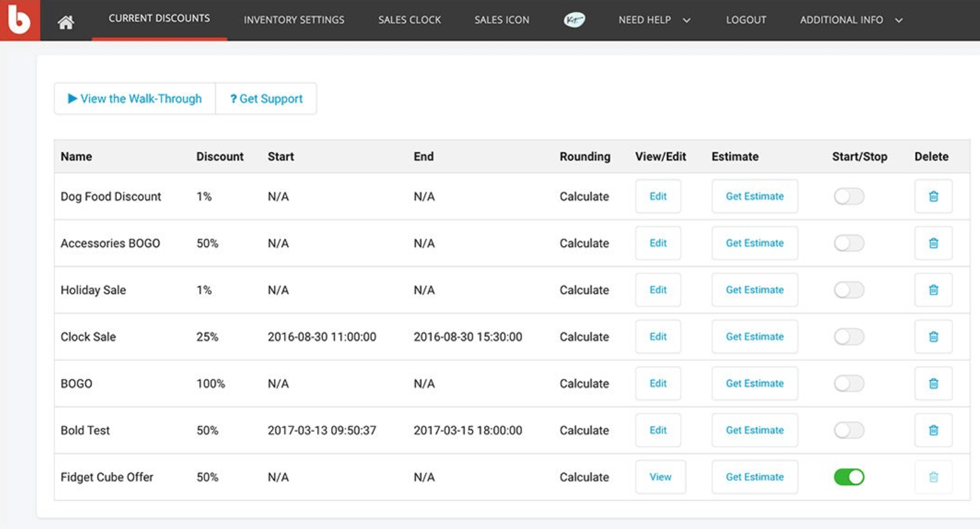This screenshot has width=980, height=529.
Task: Open the Inventory Settings tab
Action: [294, 20]
